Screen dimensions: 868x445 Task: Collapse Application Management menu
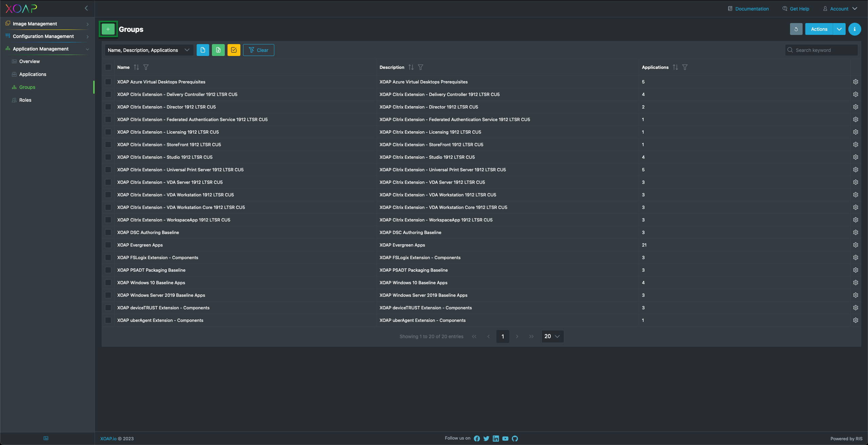point(47,49)
